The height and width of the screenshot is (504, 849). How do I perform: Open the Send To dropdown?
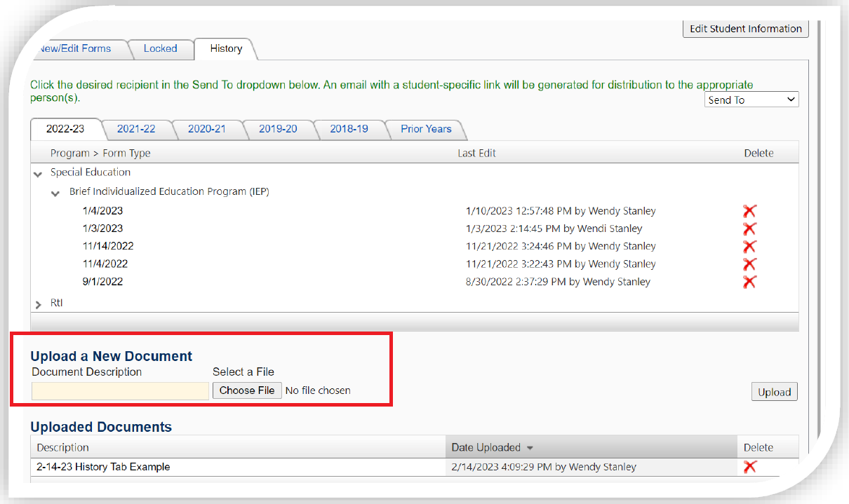click(751, 100)
